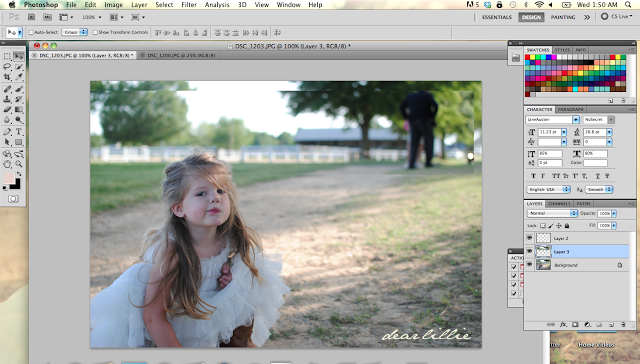Switch to Essentials workspace
The width and height of the screenshot is (640, 364).
point(496,17)
